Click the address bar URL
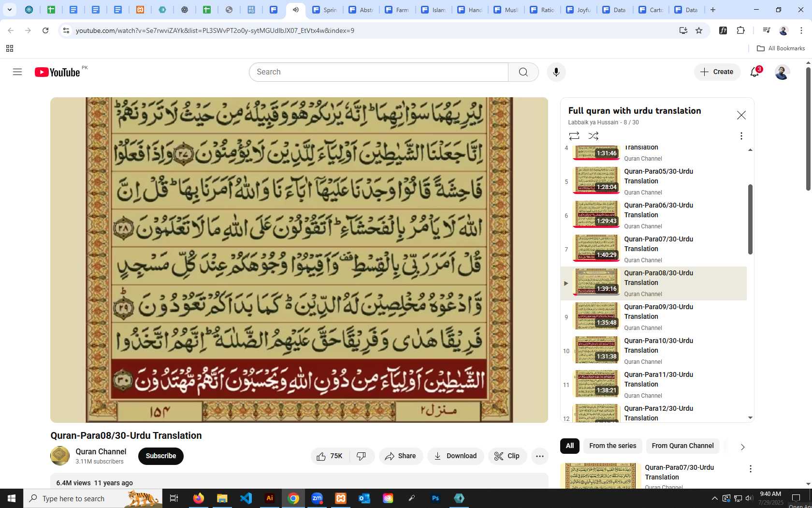This screenshot has height=508, width=812. [215, 30]
